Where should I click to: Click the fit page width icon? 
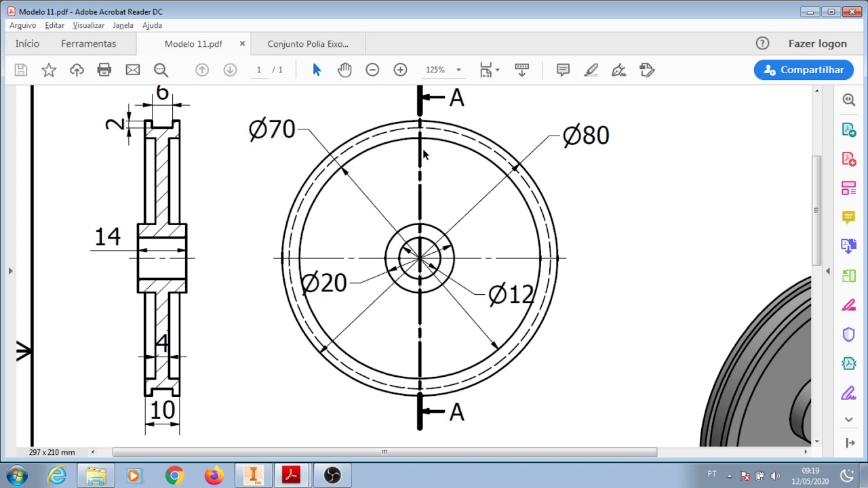coord(486,70)
